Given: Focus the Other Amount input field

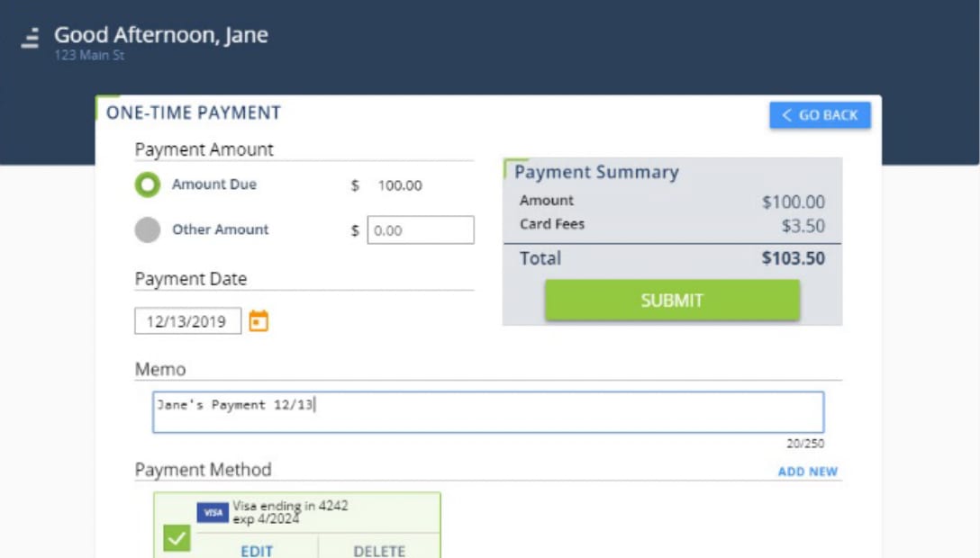Looking at the screenshot, I should [x=421, y=230].
